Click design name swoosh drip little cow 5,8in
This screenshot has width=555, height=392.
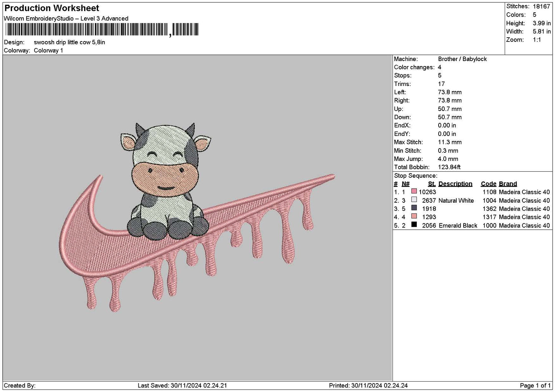click(x=70, y=42)
